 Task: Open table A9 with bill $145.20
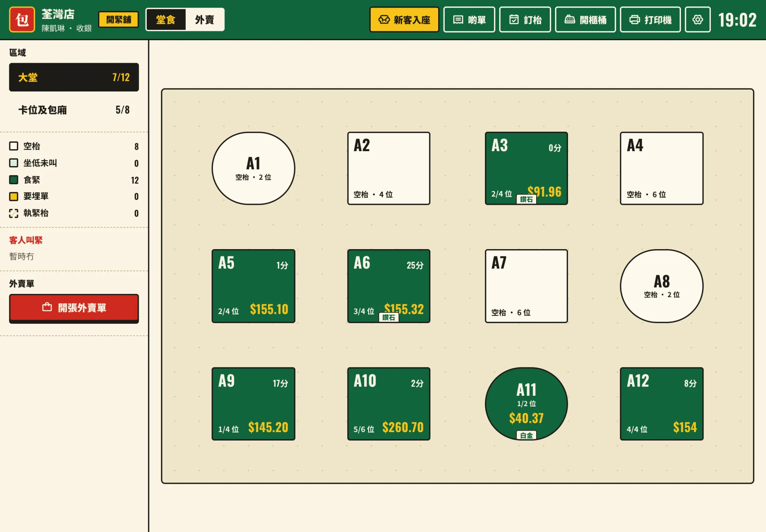pyautogui.click(x=253, y=404)
